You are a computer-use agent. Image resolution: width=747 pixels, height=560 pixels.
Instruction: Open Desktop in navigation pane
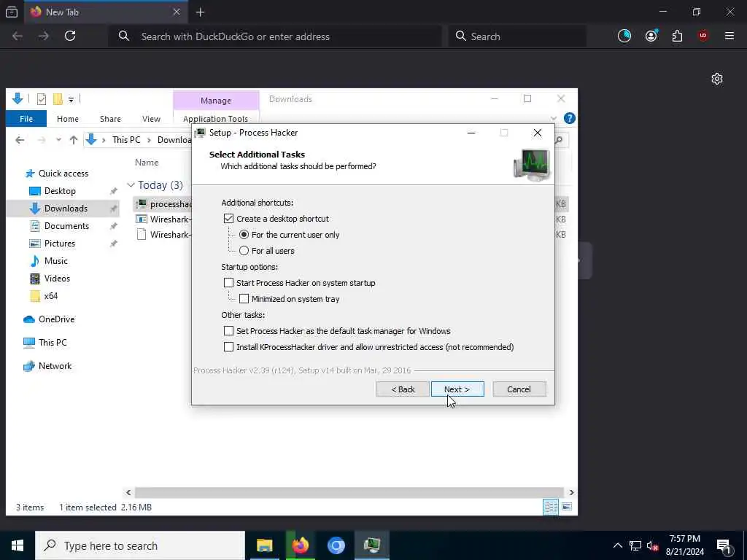[x=60, y=191]
